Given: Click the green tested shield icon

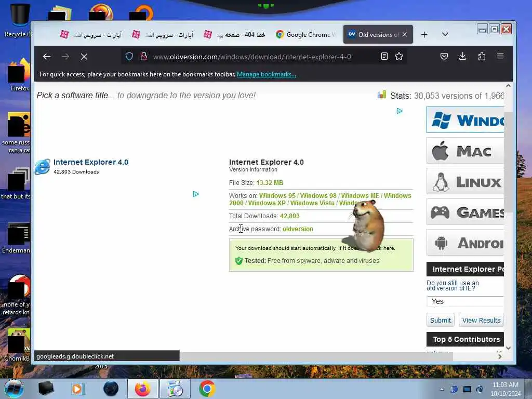Looking at the screenshot, I should coord(239,261).
